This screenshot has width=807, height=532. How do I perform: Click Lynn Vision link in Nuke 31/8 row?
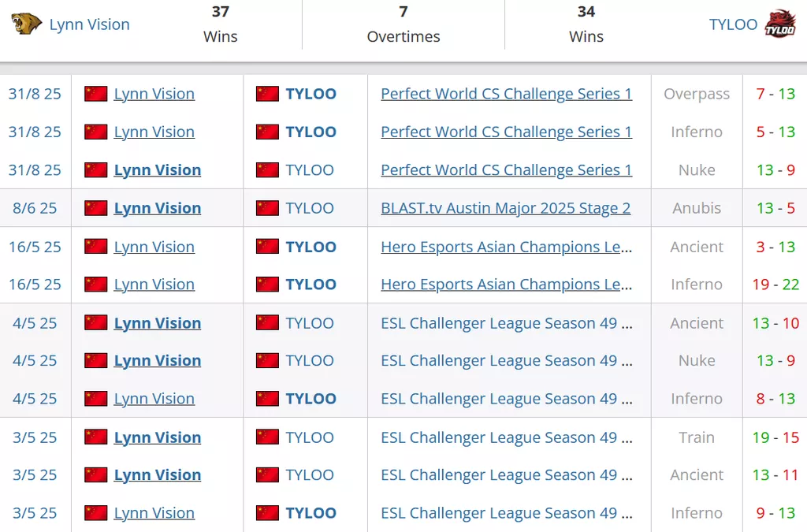click(x=157, y=170)
